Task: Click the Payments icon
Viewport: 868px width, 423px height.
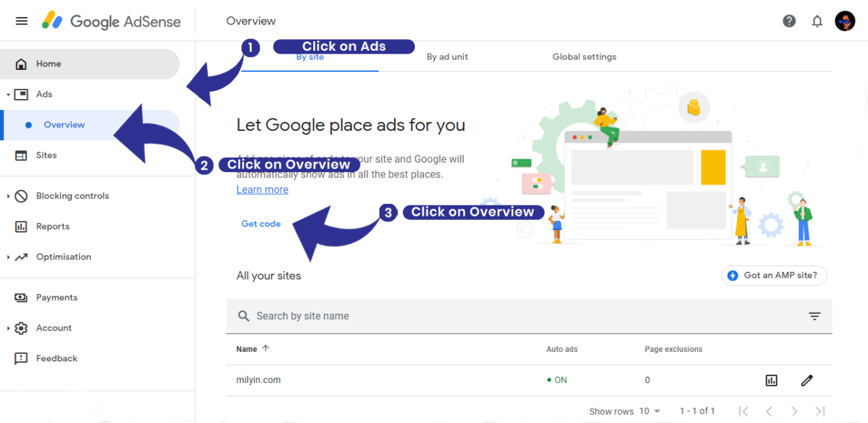Action: coord(21,298)
